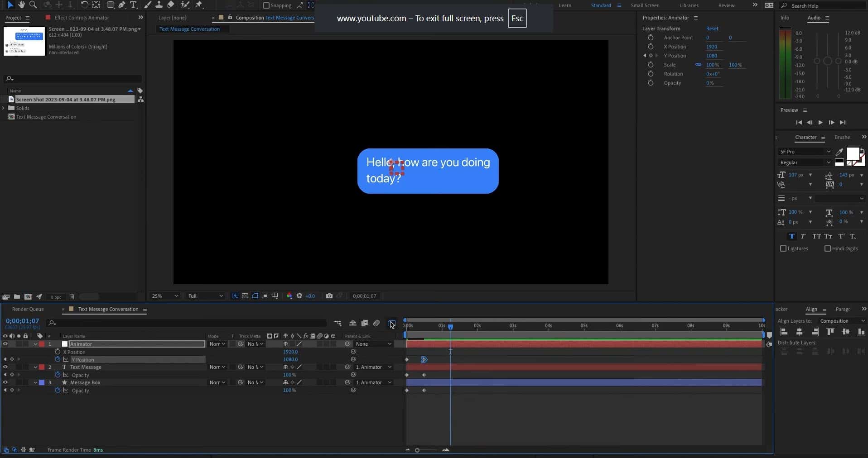Select the Zoom tool
Viewport: 868px width, 458px height.
(33, 5)
